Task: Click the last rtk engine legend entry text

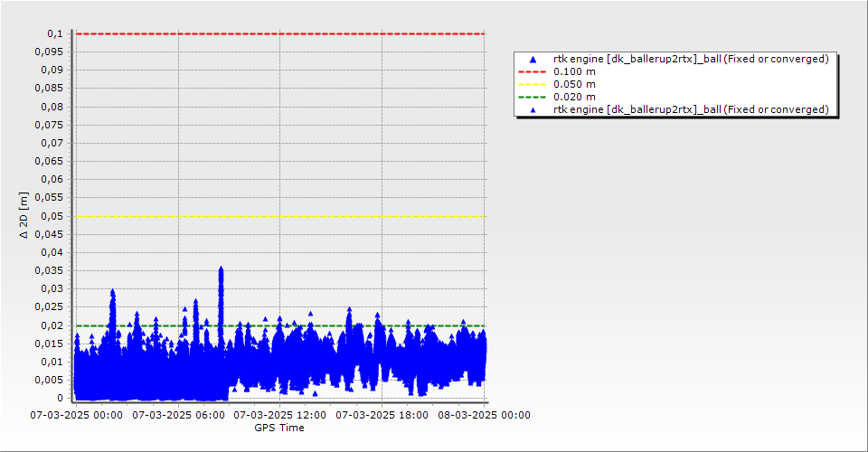Action: click(691, 109)
